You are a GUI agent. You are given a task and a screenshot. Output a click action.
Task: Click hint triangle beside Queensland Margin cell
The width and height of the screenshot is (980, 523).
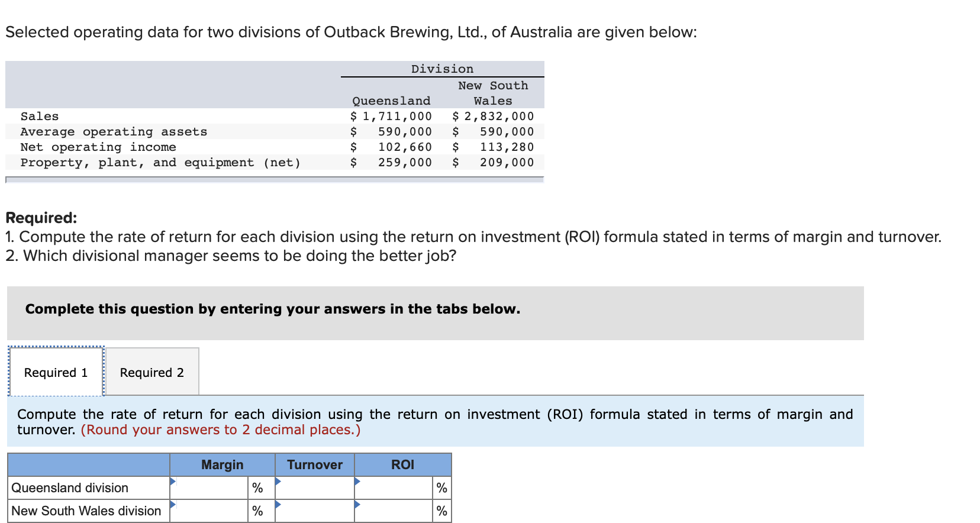(173, 483)
